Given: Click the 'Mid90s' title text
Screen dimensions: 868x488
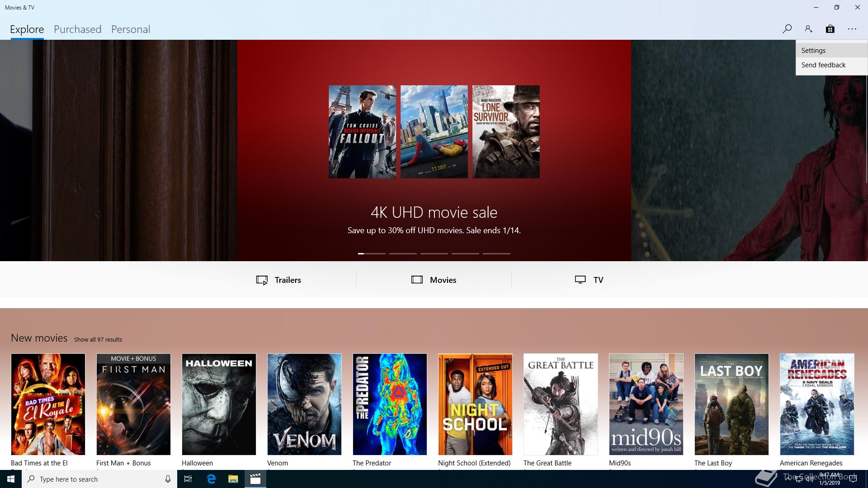Looking at the screenshot, I should [620, 463].
